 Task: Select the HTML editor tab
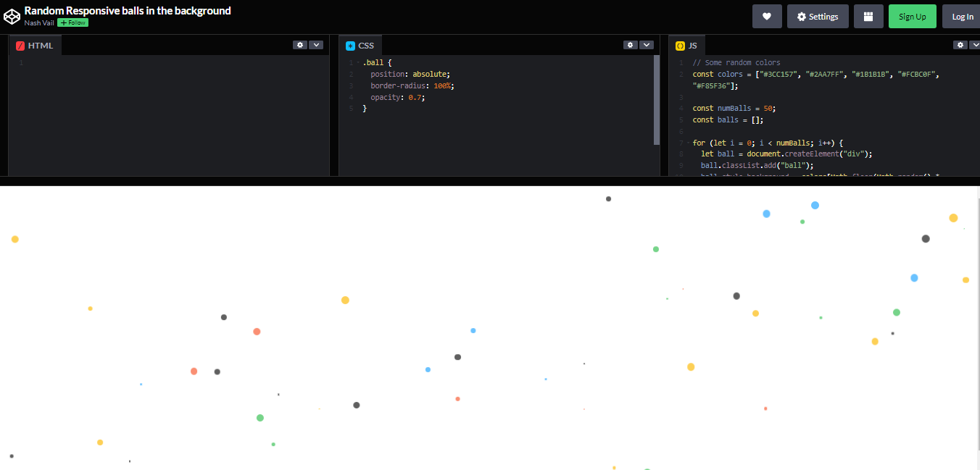tap(36, 46)
